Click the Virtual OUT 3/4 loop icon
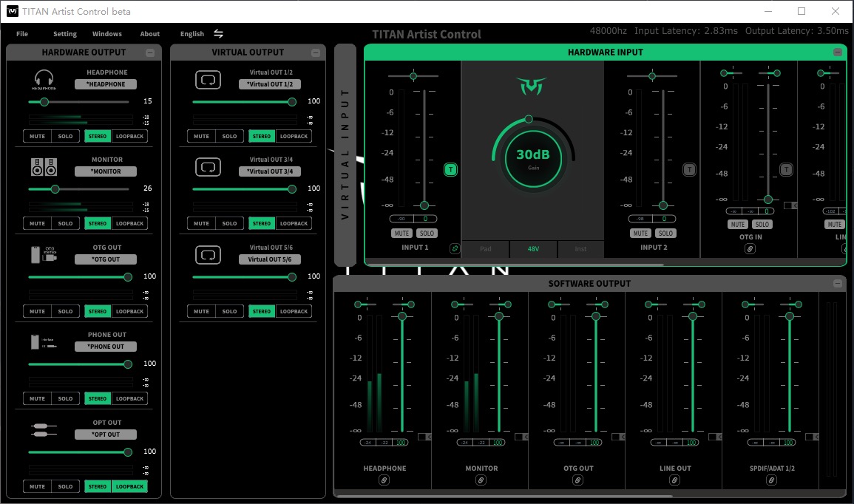This screenshot has width=854, height=504. [x=208, y=167]
